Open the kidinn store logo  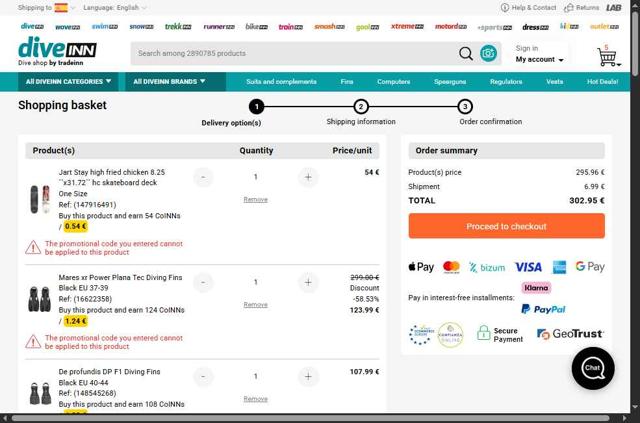[x=569, y=26]
